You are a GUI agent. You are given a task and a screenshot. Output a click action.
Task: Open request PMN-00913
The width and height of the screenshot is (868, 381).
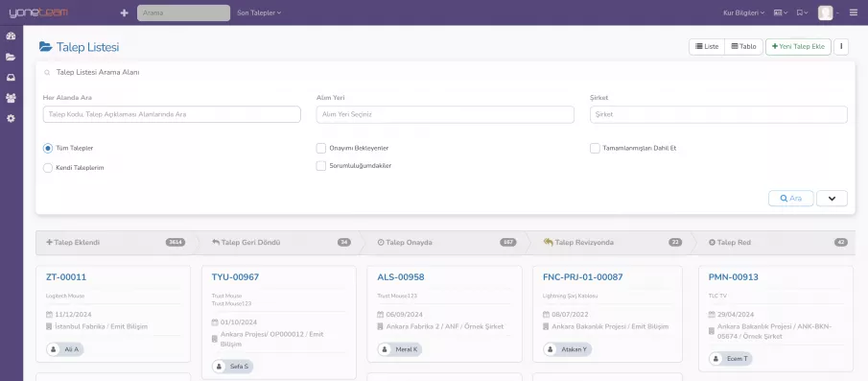[x=734, y=277]
